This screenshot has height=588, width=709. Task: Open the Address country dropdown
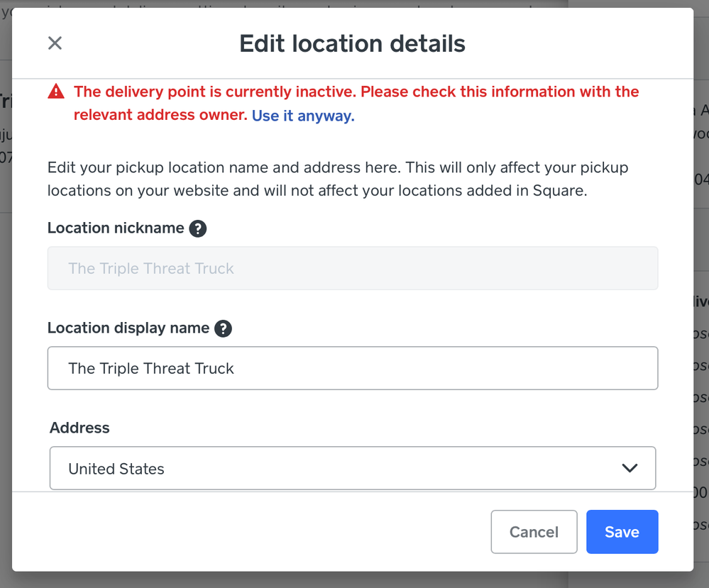click(x=352, y=468)
